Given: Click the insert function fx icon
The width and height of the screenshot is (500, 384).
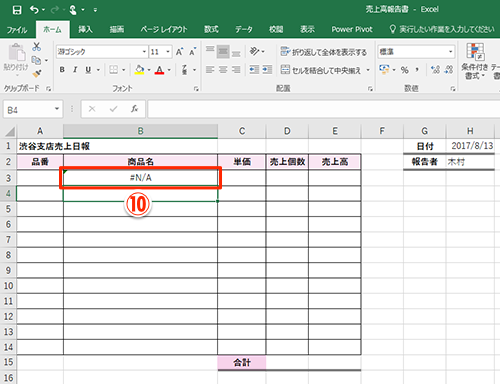Looking at the screenshot, I should [x=134, y=109].
